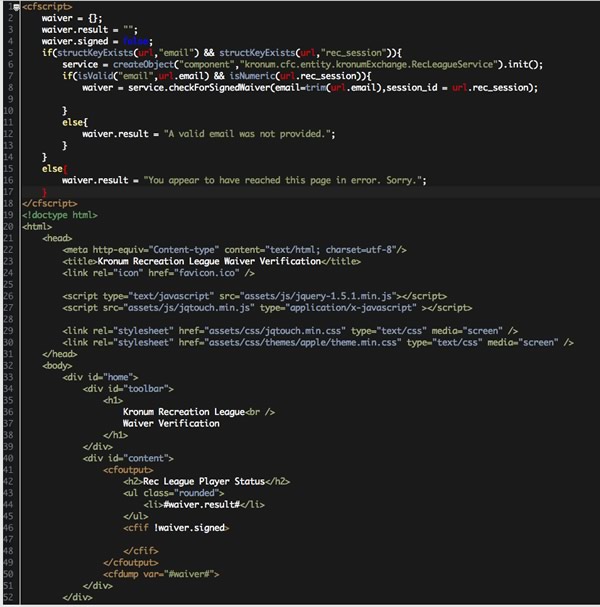Click the session_id argument name
The width and height of the screenshot is (600, 607).
[412, 88]
